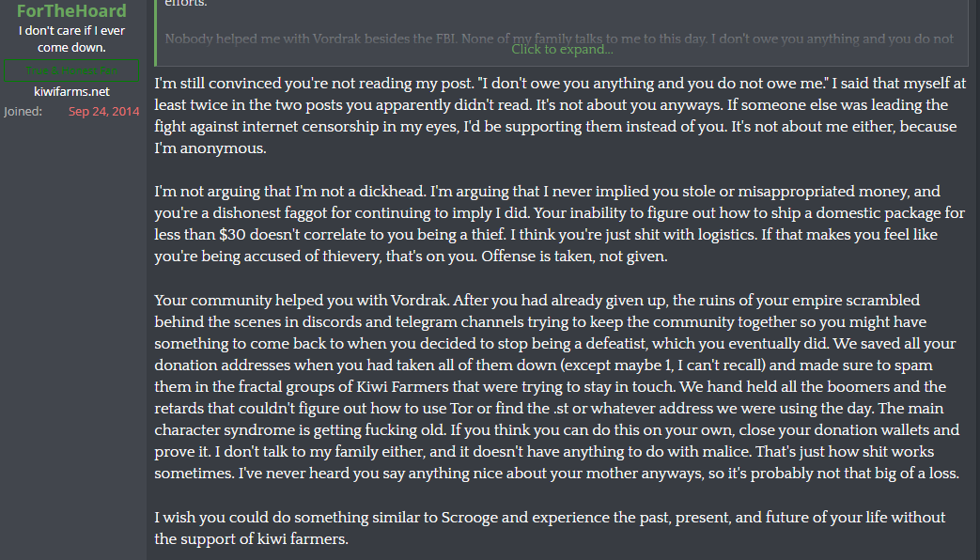Viewport: 980px width, 560px height.
Task: Open the ForTheHoard user profile
Action: pos(71,10)
